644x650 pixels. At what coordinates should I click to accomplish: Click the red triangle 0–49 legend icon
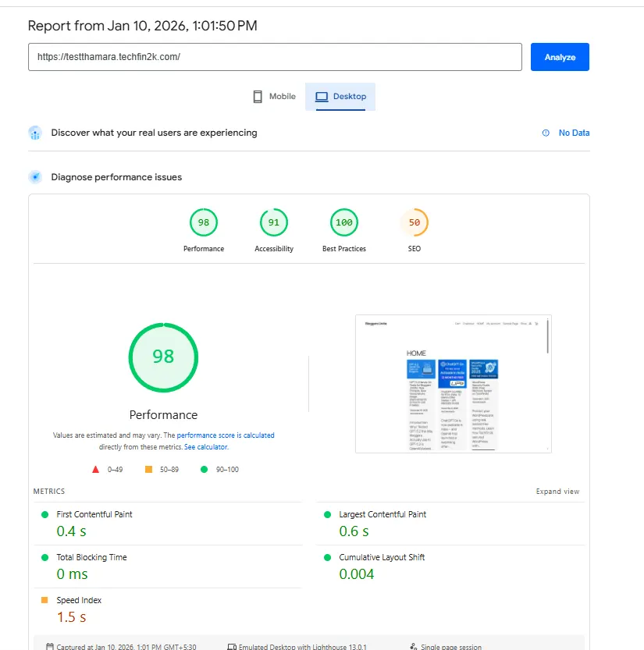(95, 469)
